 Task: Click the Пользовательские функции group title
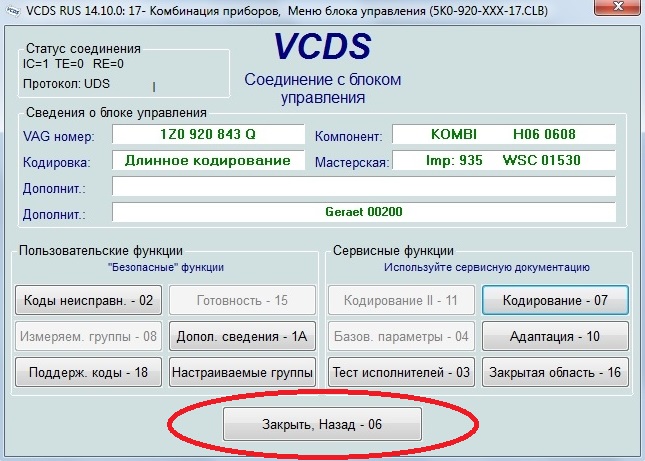click(101, 250)
